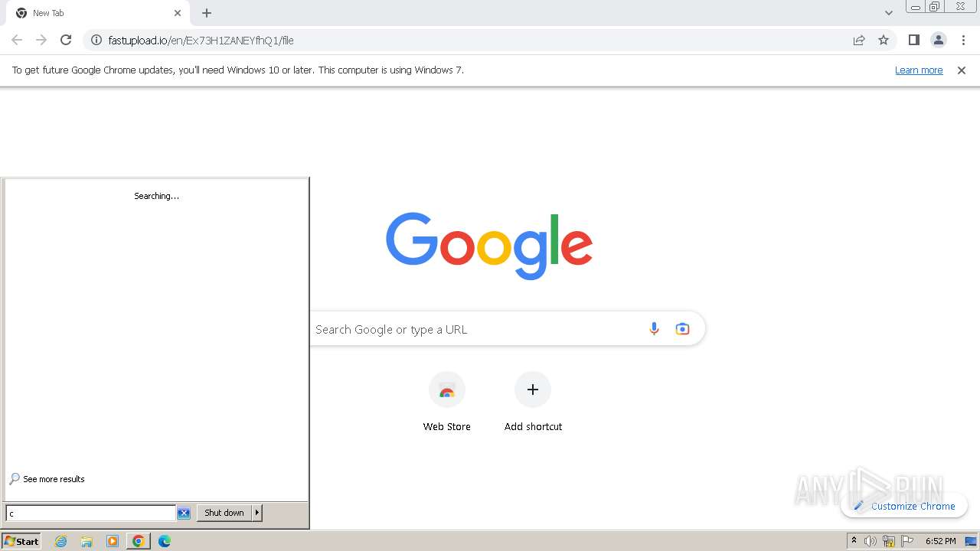This screenshot has width=980, height=551.
Task: Clear the Start menu search field
Action: click(184, 513)
